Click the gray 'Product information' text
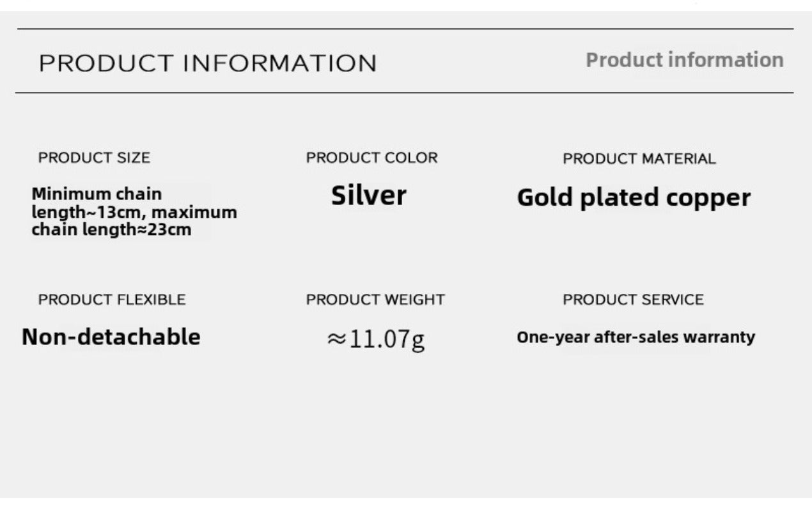812x511 pixels. (684, 60)
